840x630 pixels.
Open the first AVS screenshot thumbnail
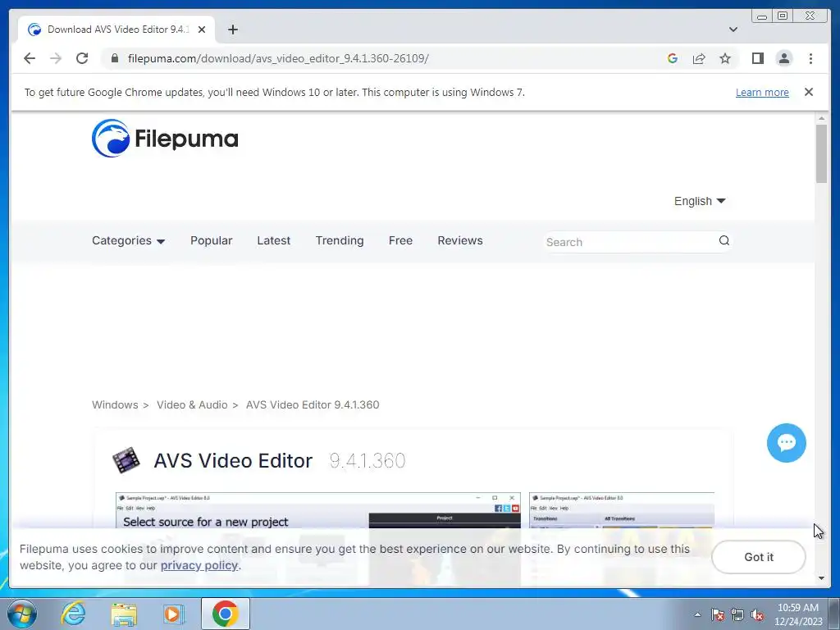318,510
